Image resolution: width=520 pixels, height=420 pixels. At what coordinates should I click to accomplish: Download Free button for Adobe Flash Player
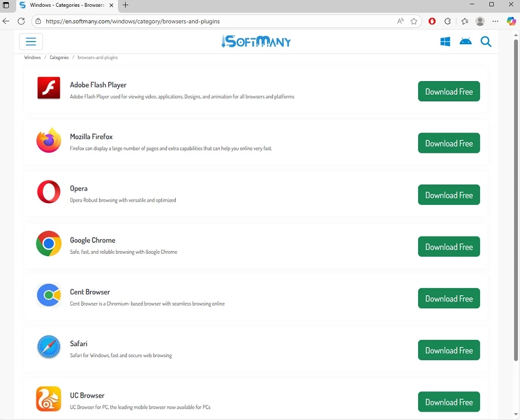coord(449,91)
